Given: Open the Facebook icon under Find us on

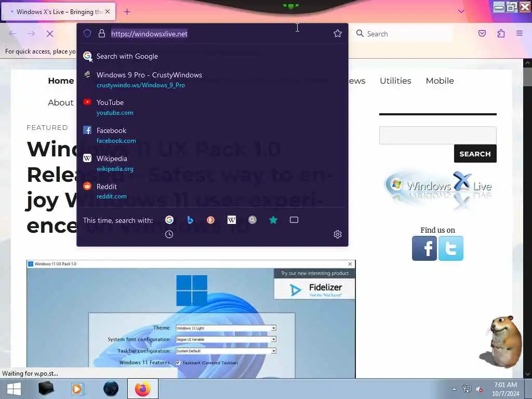Looking at the screenshot, I should [x=424, y=248].
